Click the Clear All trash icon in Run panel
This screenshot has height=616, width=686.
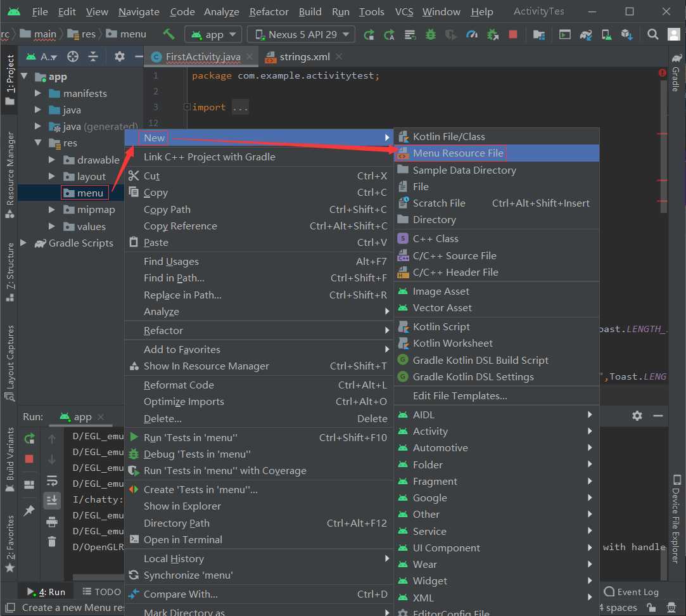tap(52, 542)
